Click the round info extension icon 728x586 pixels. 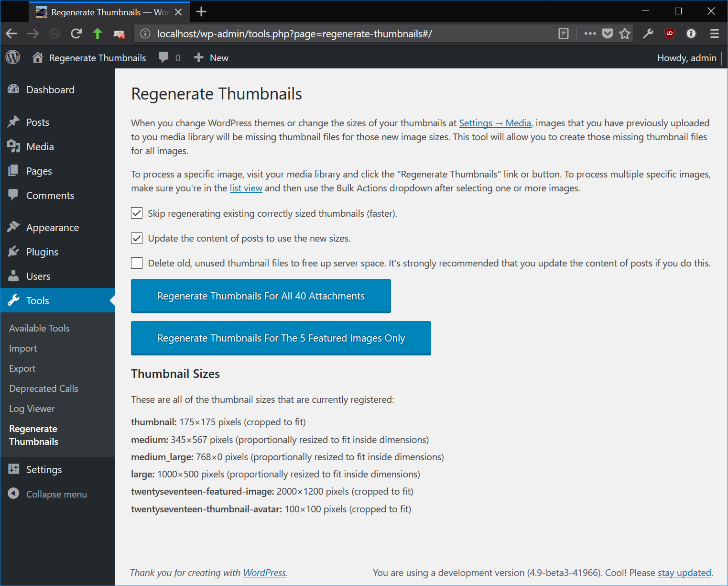pyautogui.click(x=691, y=33)
